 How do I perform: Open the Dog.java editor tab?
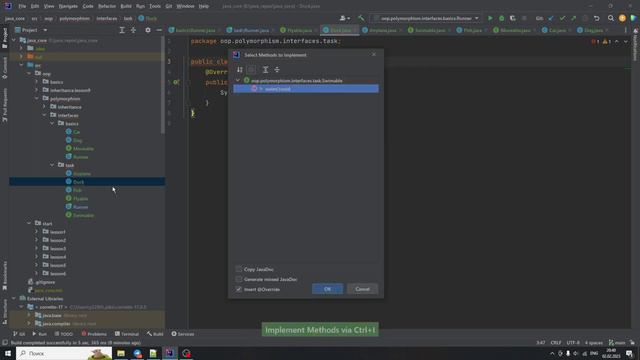point(593,30)
